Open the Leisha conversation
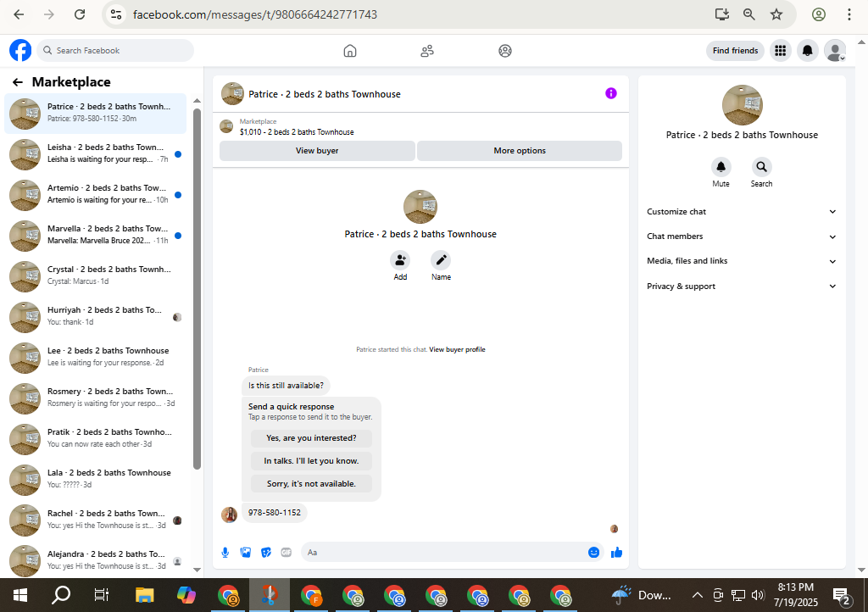This screenshot has width=868, height=612. pos(95,154)
